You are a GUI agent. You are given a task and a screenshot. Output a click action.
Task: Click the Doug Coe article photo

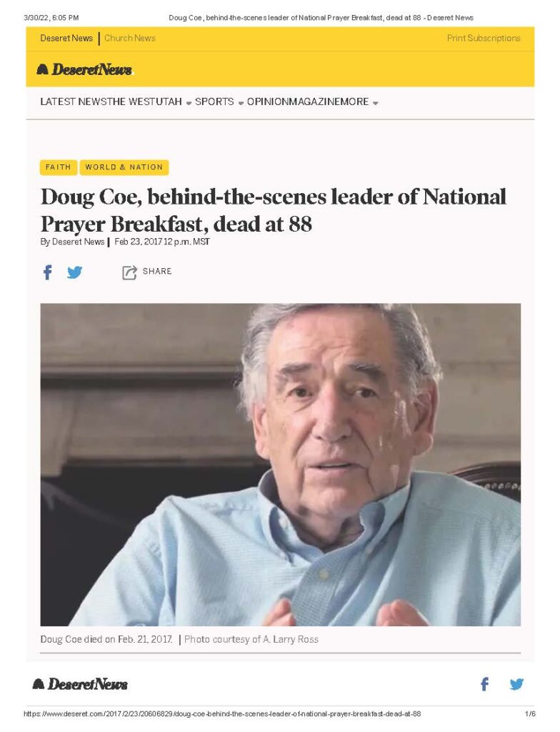click(x=281, y=465)
